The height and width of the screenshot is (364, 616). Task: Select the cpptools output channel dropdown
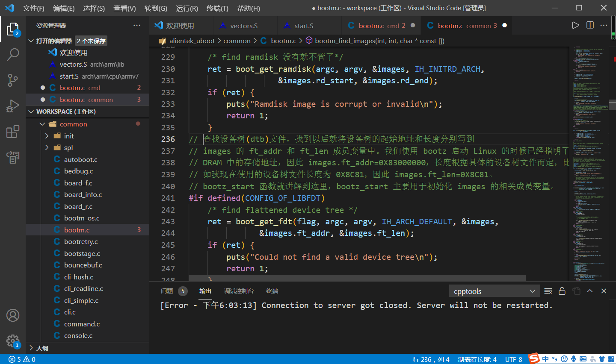(x=495, y=291)
